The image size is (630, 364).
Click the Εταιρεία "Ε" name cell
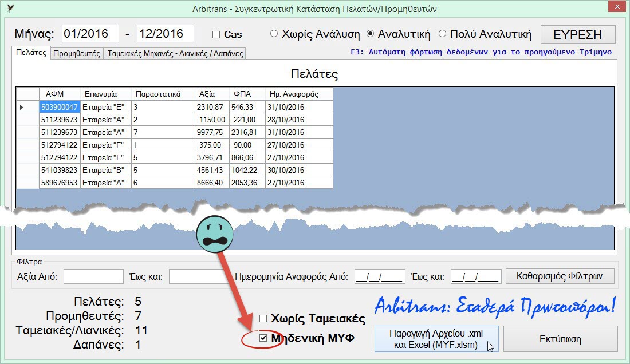tap(106, 107)
